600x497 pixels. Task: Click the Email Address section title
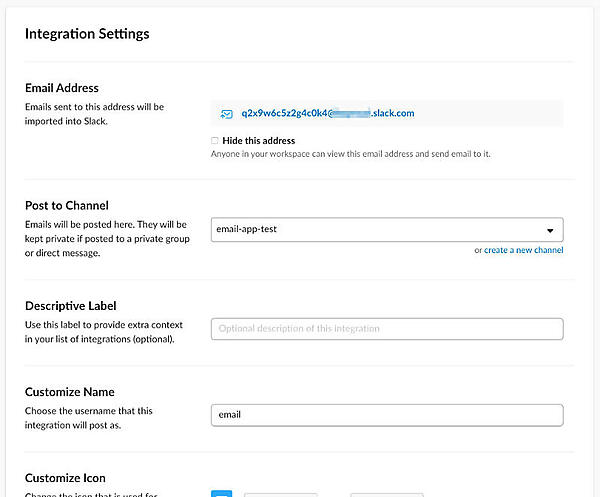tap(62, 88)
